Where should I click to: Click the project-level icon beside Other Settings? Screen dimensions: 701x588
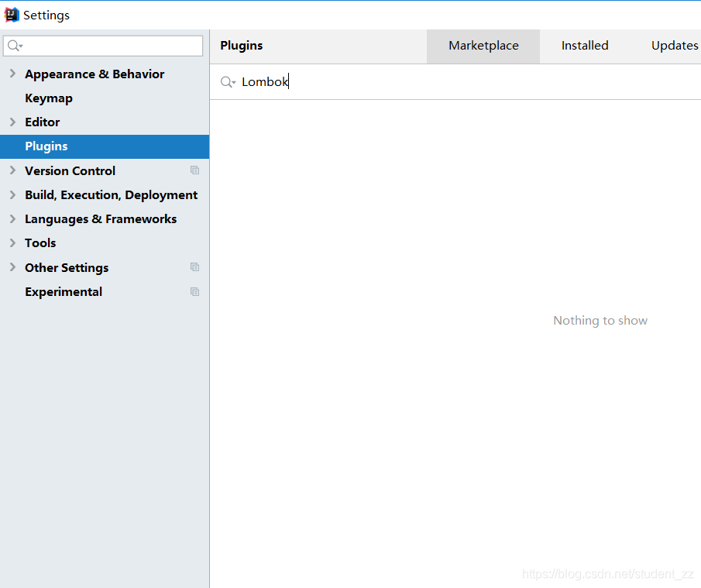pyautogui.click(x=194, y=267)
